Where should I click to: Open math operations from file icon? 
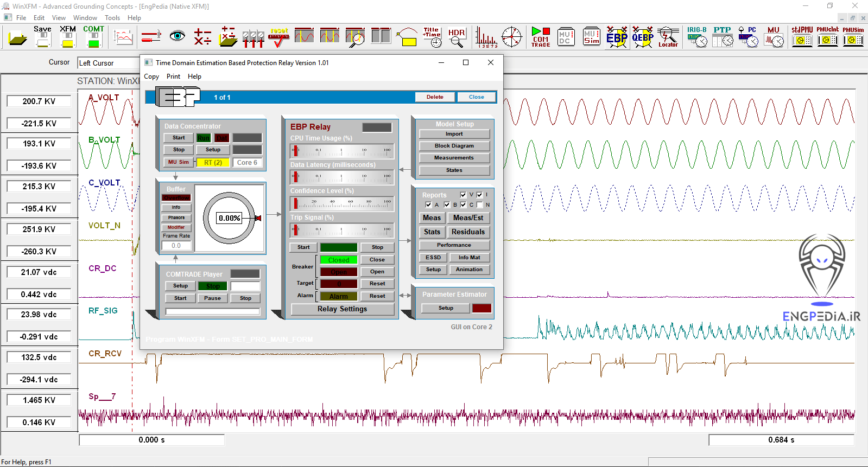pos(228,37)
